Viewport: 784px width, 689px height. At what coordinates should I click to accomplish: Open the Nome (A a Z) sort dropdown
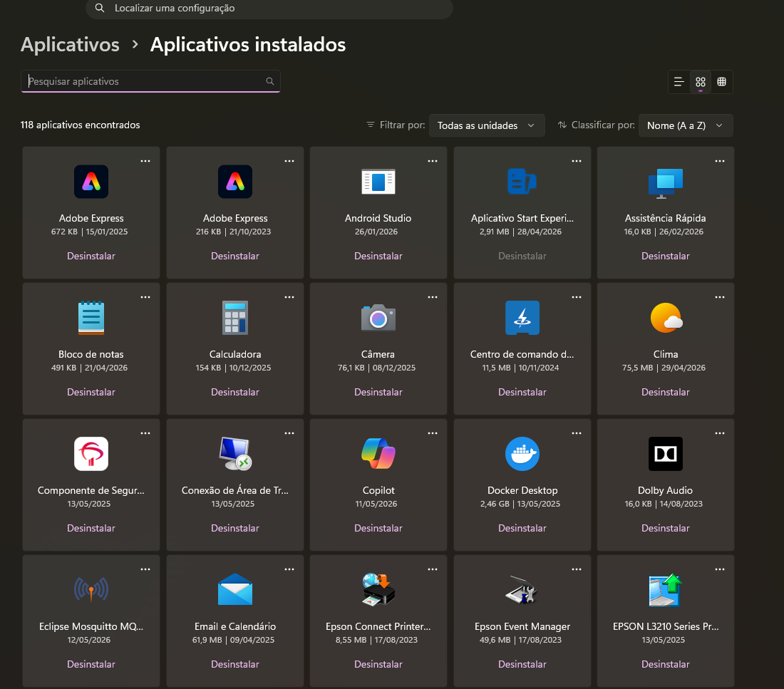686,125
